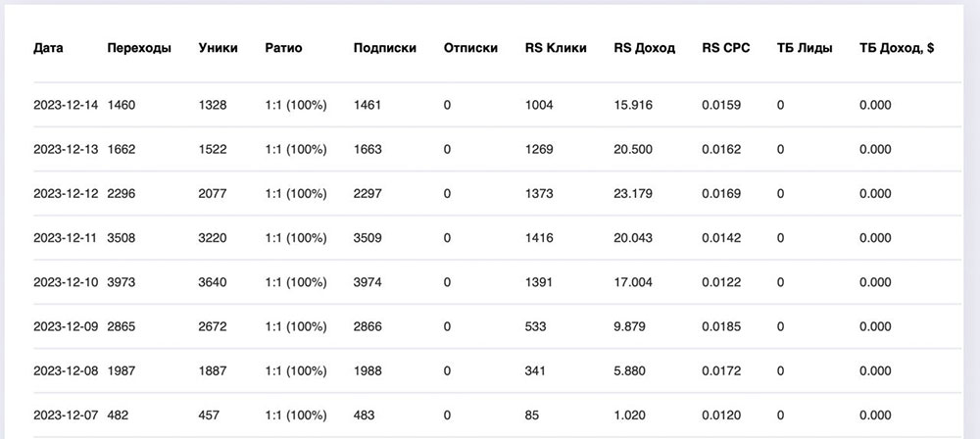Screen dimensions: 980x439
Task: Click the 2023-12-10 date cell
Action: coord(66,282)
